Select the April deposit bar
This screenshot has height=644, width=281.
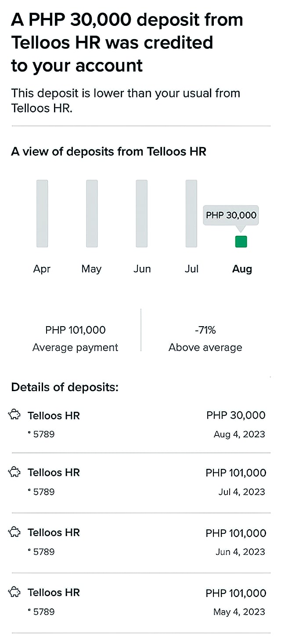(x=42, y=213)
